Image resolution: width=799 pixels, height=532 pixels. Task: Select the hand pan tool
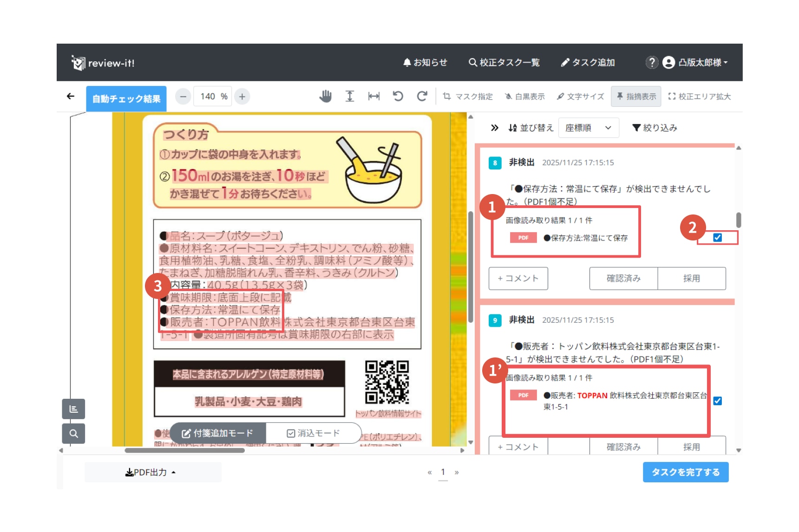pos(326,96)
